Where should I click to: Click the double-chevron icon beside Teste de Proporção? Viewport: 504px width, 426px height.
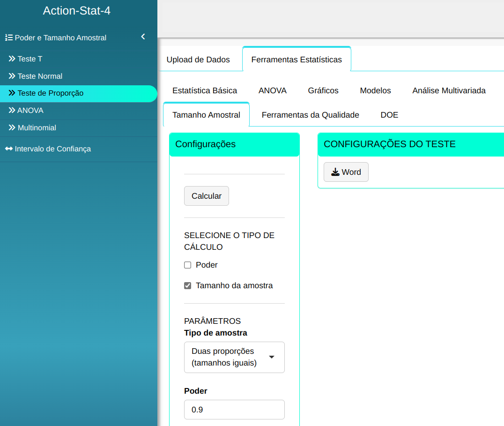point(12,93)
